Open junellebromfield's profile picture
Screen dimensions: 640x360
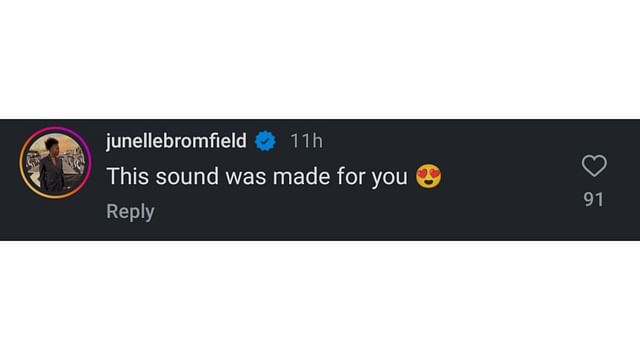pyautogui.click(x=56, y=163)
